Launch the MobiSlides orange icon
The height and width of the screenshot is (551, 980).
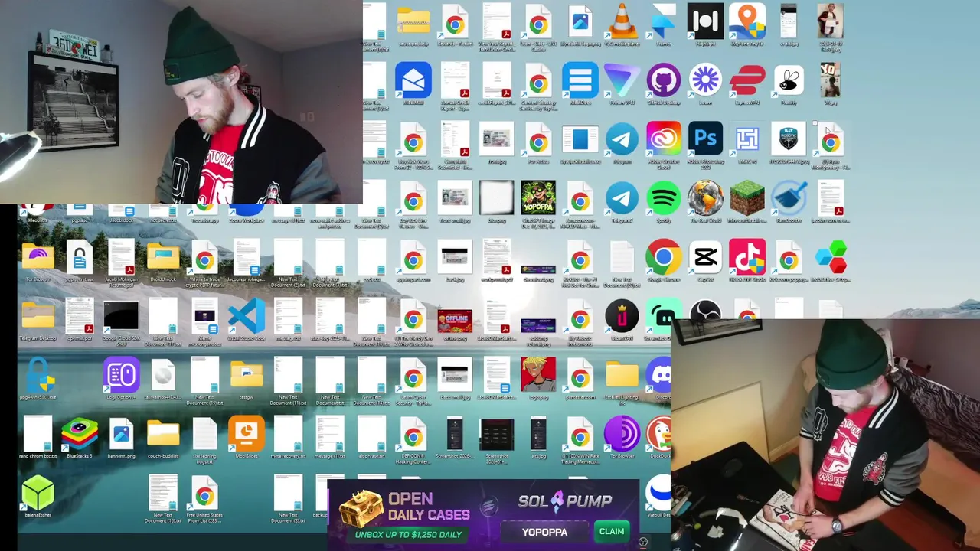coord(247,435)
